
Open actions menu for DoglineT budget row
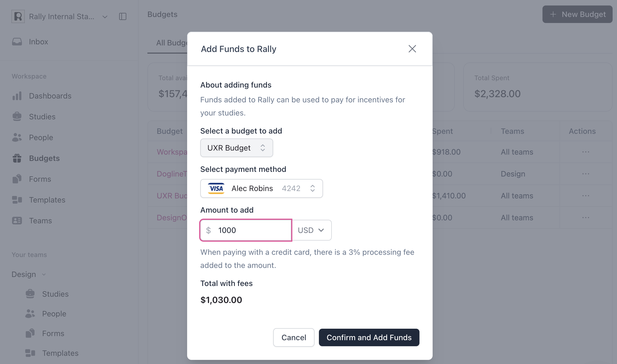pos(585,174)
